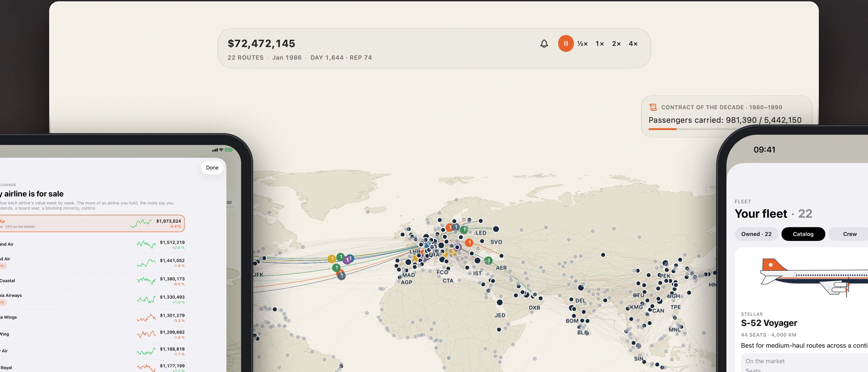Click the JED airport label on the map
The image size is (868, 372).
pos(500,315)
